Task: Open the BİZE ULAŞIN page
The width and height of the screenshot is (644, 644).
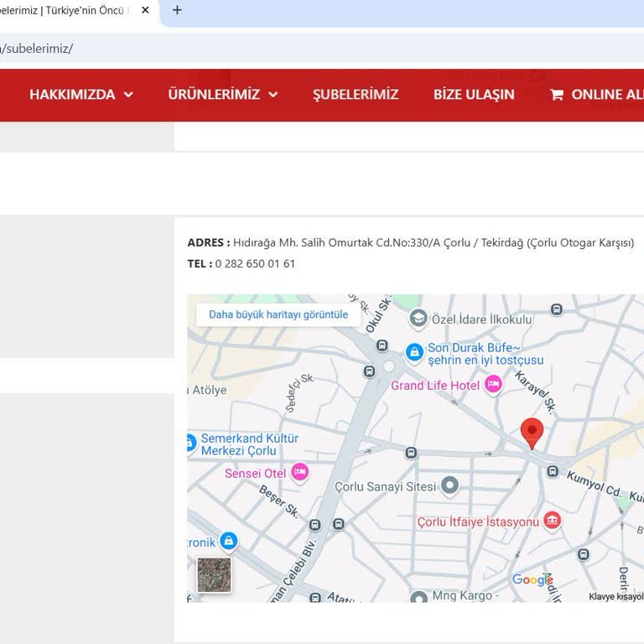Action: point(474,95)
